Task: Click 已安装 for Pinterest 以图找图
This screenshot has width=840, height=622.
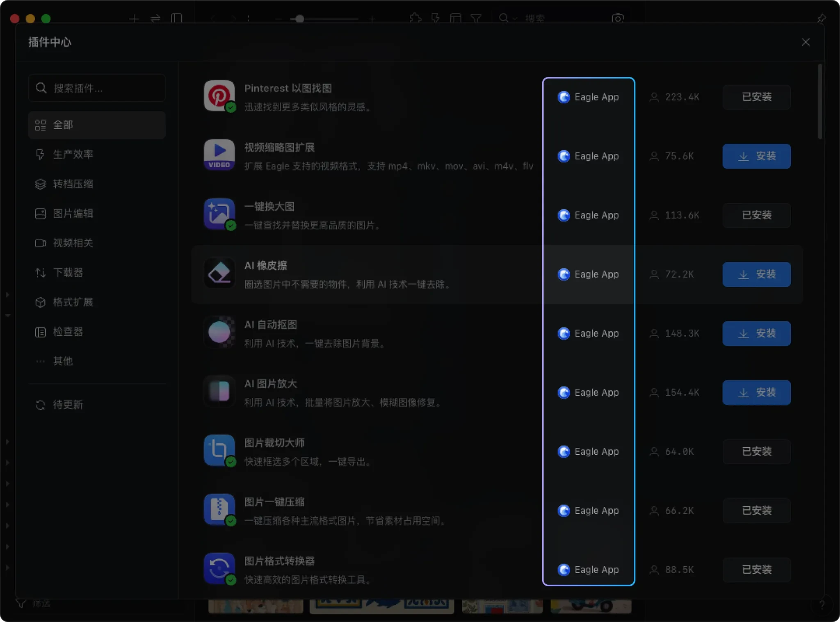Action: tap(757, 97)
